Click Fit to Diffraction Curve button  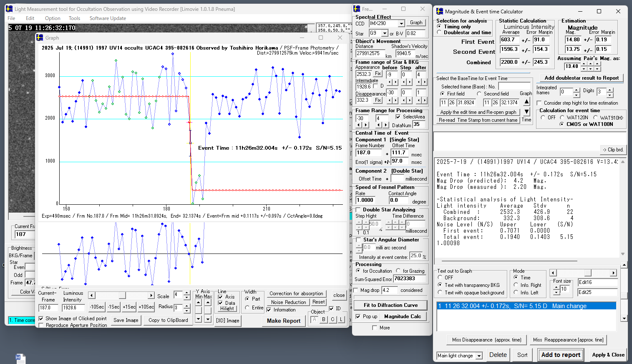[x=390, y=305]
